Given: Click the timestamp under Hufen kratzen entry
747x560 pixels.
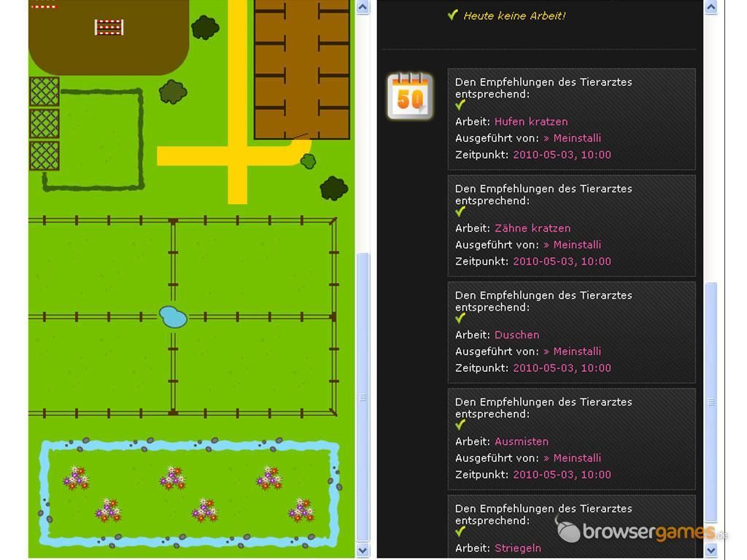Looking at the screenshot, I should click(x=562, y=155).
